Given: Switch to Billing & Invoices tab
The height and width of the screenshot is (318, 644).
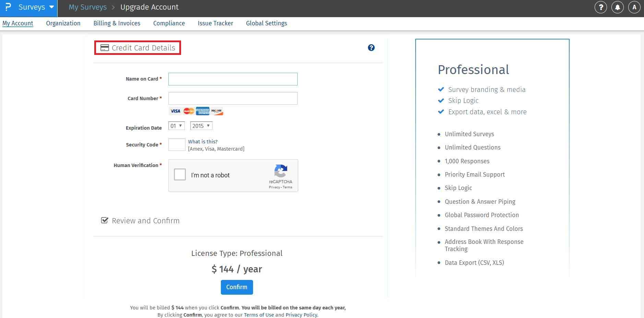Looking at the screenshot, I should click(x=117, y=23).
